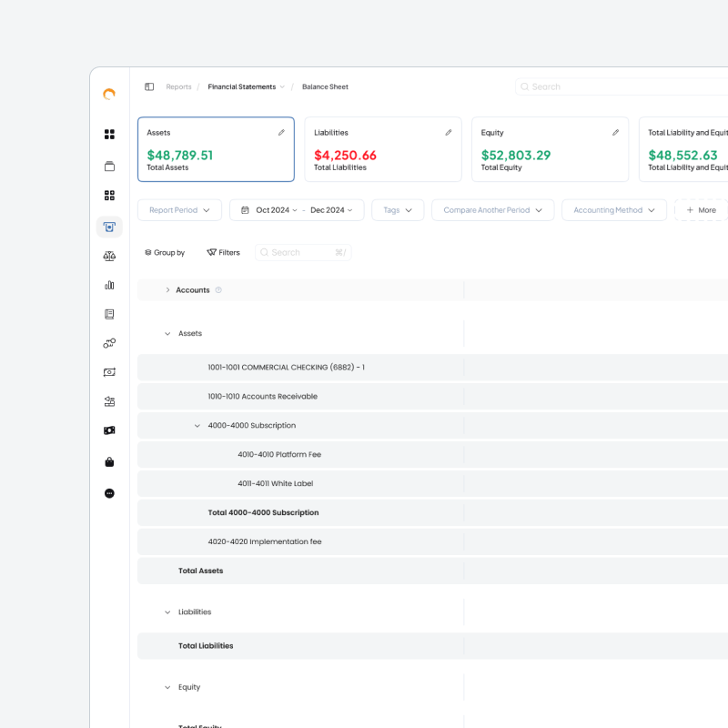This screenshot has height=728, width=728.
Task: Open the Dec 2024 end month dropdown
Action: click(x=331, y=210)
